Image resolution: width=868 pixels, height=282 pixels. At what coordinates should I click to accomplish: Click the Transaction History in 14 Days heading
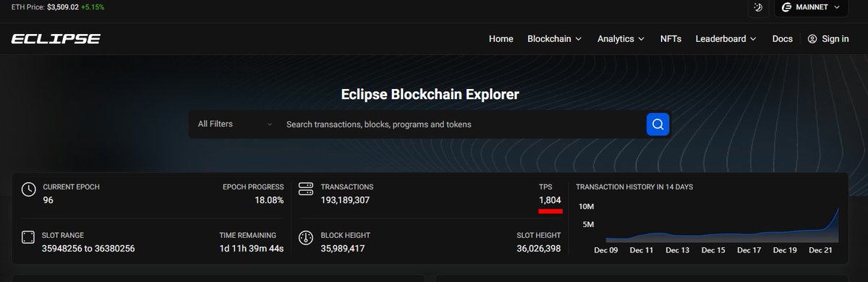click(x=634, y=187)
